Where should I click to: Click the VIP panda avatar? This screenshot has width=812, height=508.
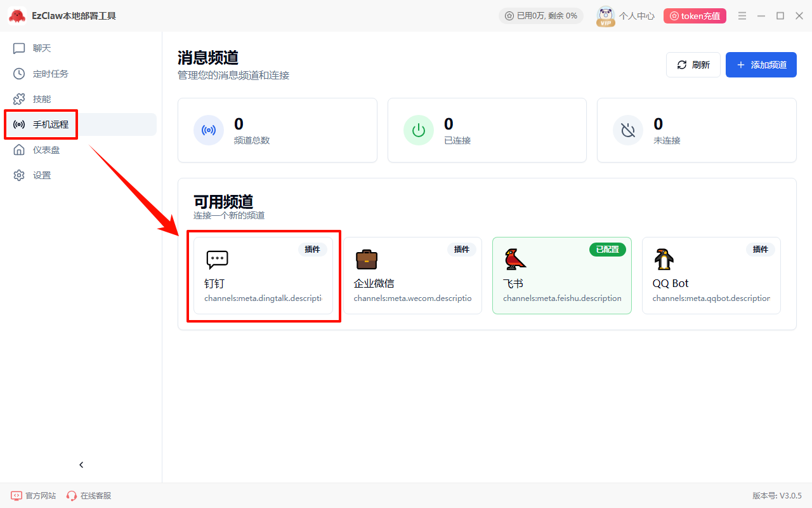click(x=606, y=16)
